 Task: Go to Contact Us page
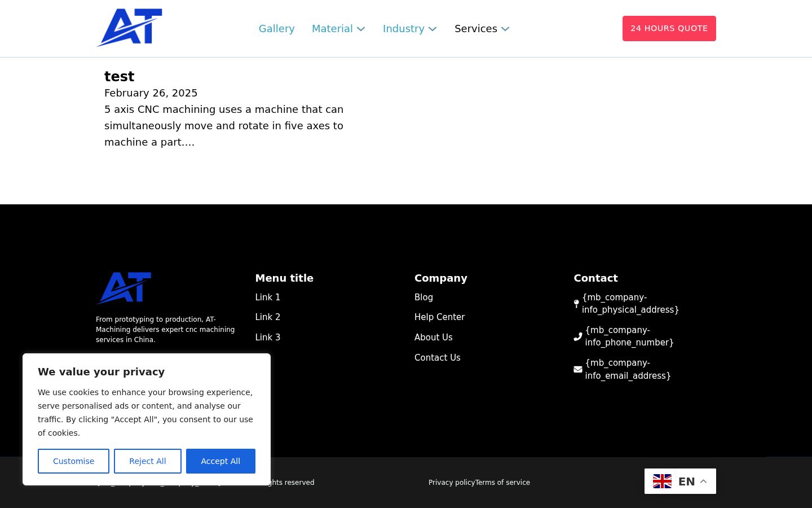pos(437,358)
